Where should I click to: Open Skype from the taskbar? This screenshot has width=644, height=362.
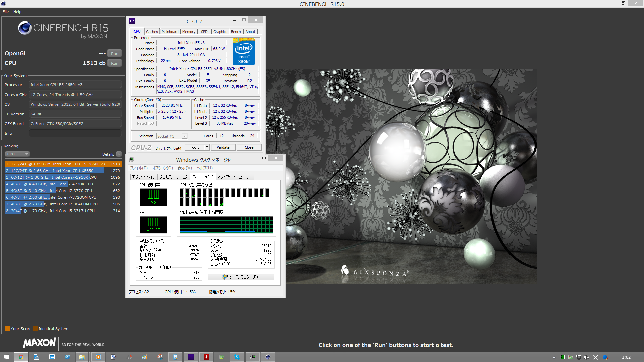coord(237,357)
